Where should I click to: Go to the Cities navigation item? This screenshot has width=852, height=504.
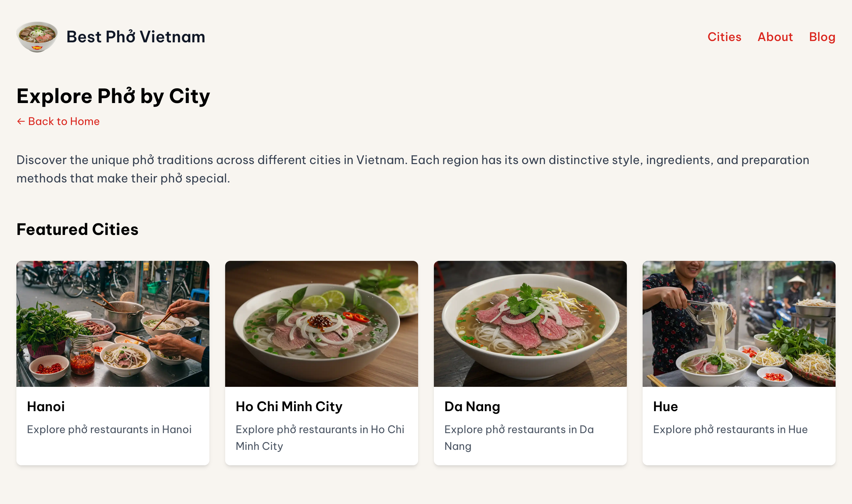point(724,37)
